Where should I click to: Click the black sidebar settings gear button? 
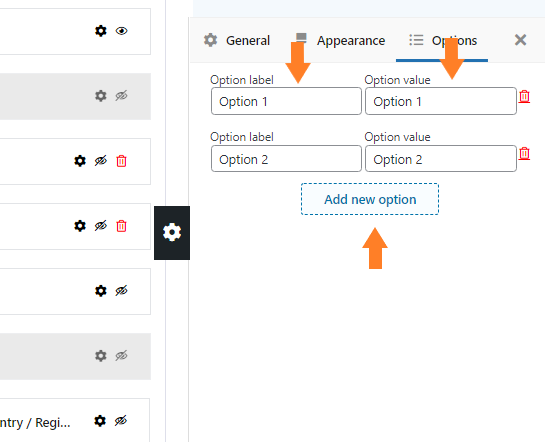tap(172, 232)
